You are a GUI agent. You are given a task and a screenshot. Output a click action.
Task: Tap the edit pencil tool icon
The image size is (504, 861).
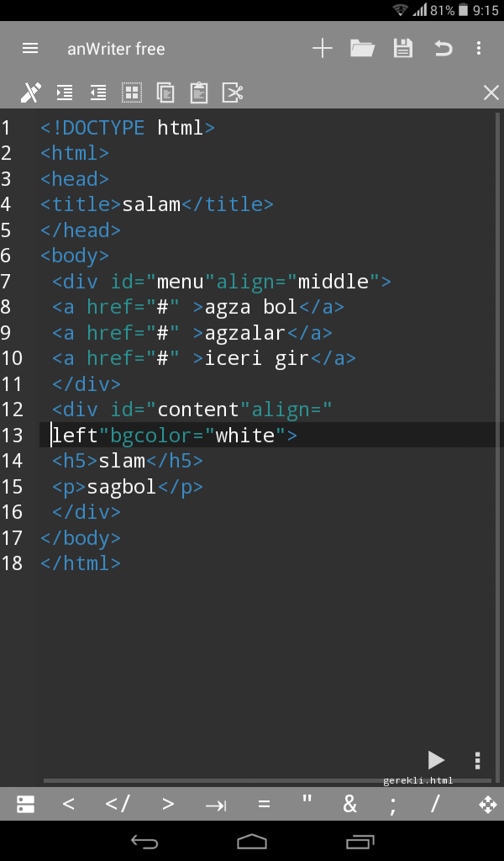point(31,92)
